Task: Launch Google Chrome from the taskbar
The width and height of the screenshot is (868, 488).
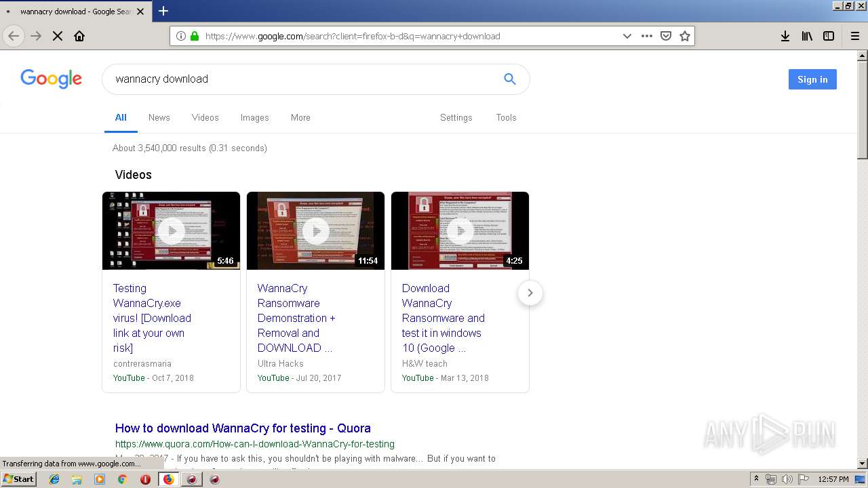Action: [x=123, y=479]
